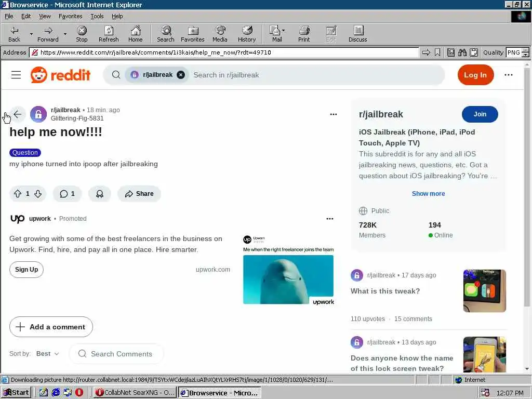The image size is (532, 399).
Task: Click the Forward toolbar button
Action: pos(48,34)
